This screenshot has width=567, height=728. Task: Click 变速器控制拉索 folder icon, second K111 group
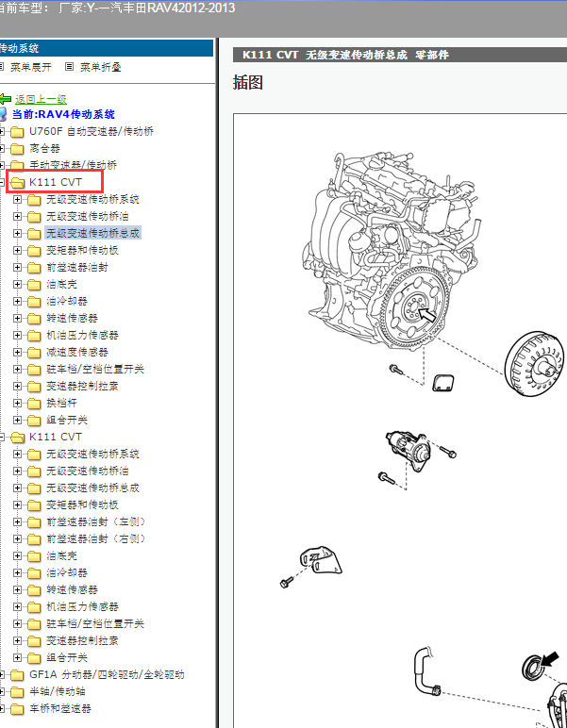tap(34, 640)
